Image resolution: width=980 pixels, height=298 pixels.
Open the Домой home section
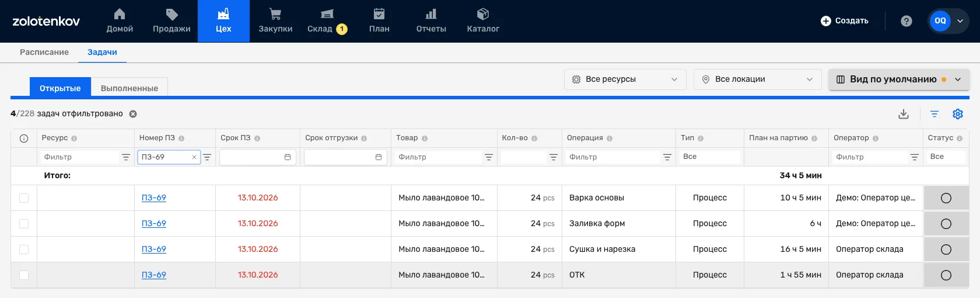click(120, 21)
